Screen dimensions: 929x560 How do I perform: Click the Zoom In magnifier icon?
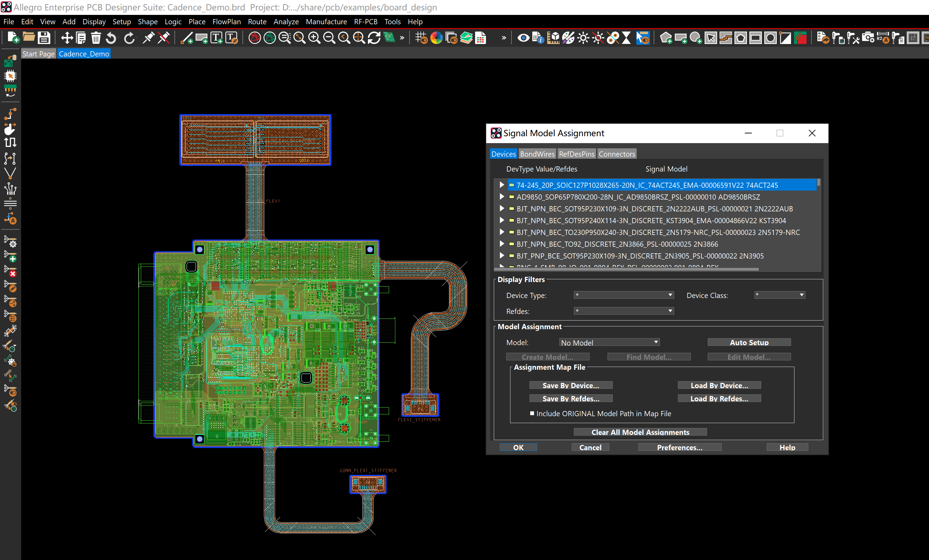[314, 38]
